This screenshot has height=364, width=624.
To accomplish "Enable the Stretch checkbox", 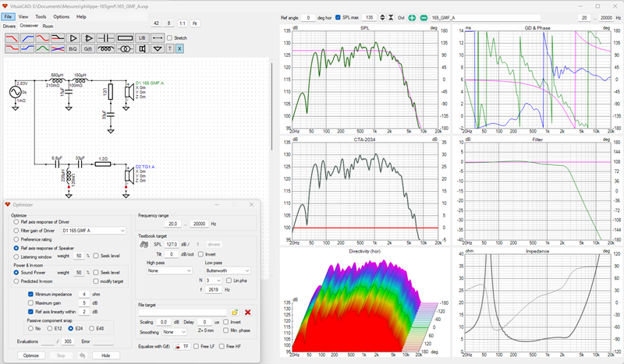I will point(169,38).
